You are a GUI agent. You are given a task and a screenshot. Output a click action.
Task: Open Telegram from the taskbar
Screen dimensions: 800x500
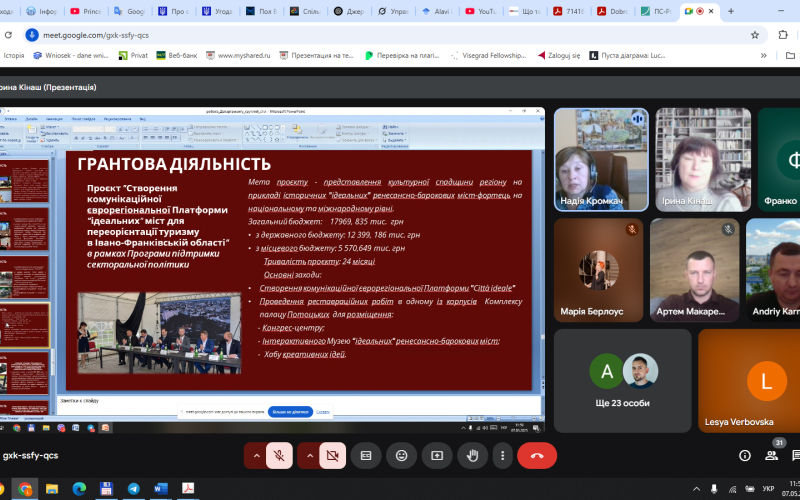(134, 489)
